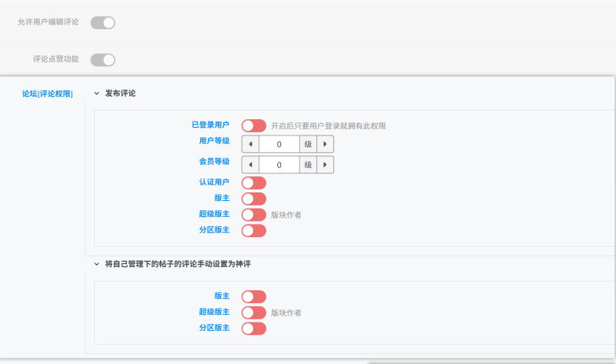
Task: Click the 发布评论 section title
Action: pyautogui.click(x=120, y=93)
